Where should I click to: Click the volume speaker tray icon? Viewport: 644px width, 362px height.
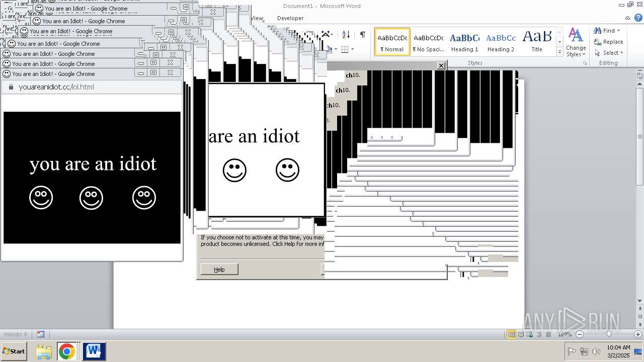pyautogui.click(x=596, y=351)
